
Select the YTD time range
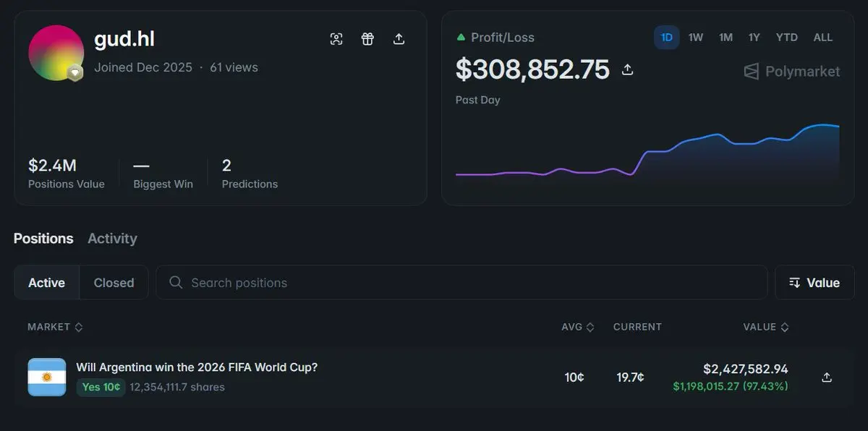(x=786, y=38)
